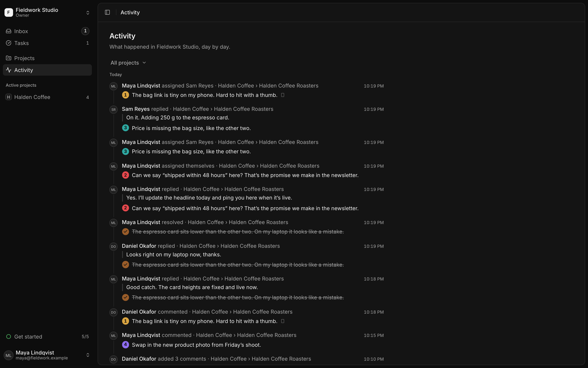The width and height of the screenshot is (588, 368).
Task: Click the ML avatar beside maya@fieldwork.example
Action: [x=9, y=355]
